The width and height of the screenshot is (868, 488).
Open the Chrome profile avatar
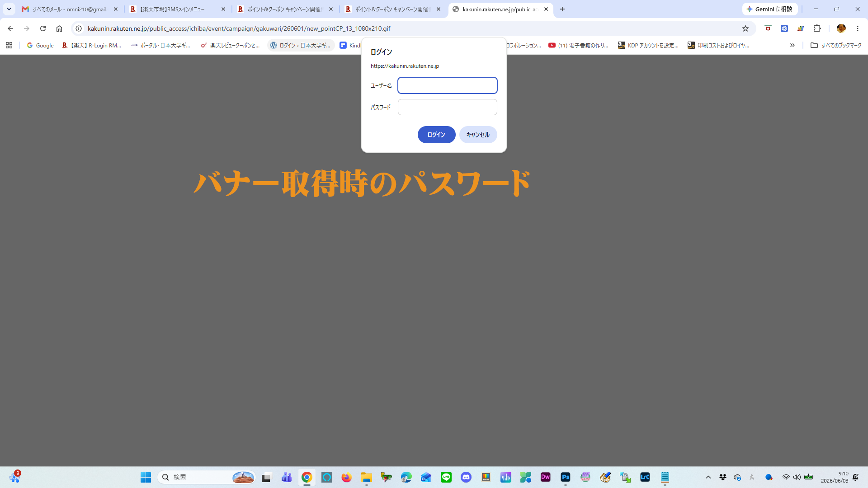point(841,28)
